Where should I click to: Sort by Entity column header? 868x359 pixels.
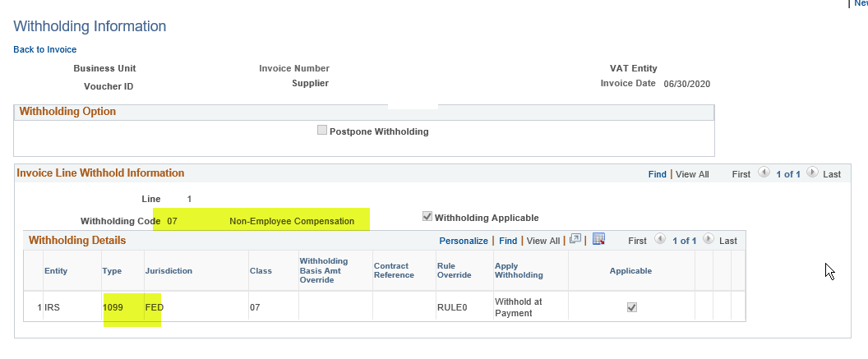coord(56,270)
